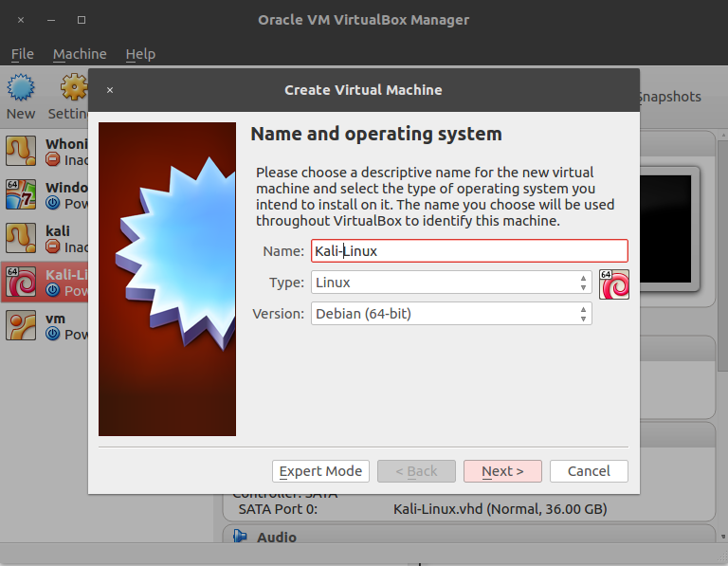Maximize the VirtualBox Manager window
The height and width of the screenshot is (566, 728).
[x=82, y=20]
